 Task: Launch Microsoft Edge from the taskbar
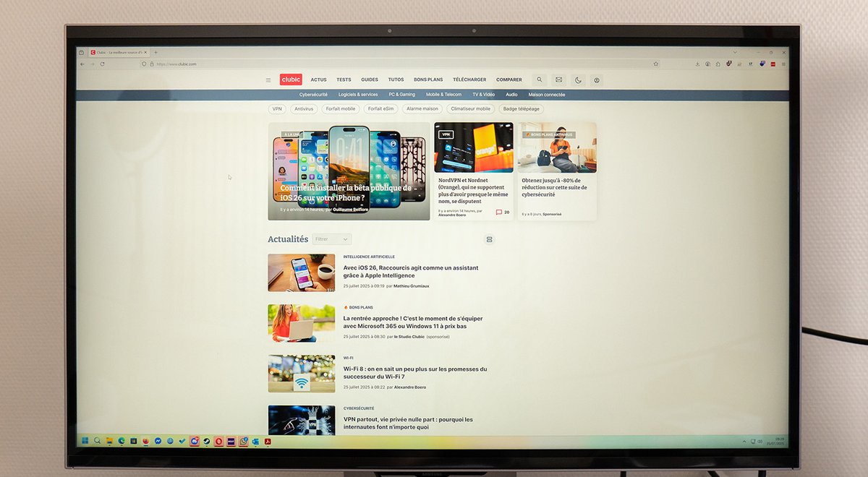pos(122,440)
